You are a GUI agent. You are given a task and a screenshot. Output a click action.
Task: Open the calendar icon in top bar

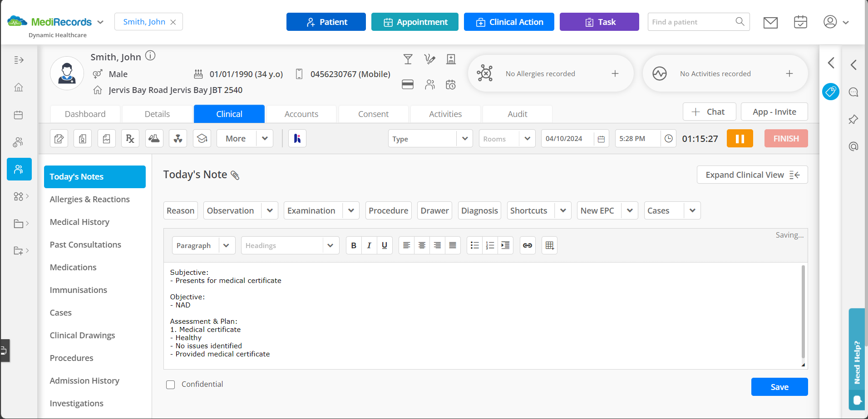pos(800,22)
